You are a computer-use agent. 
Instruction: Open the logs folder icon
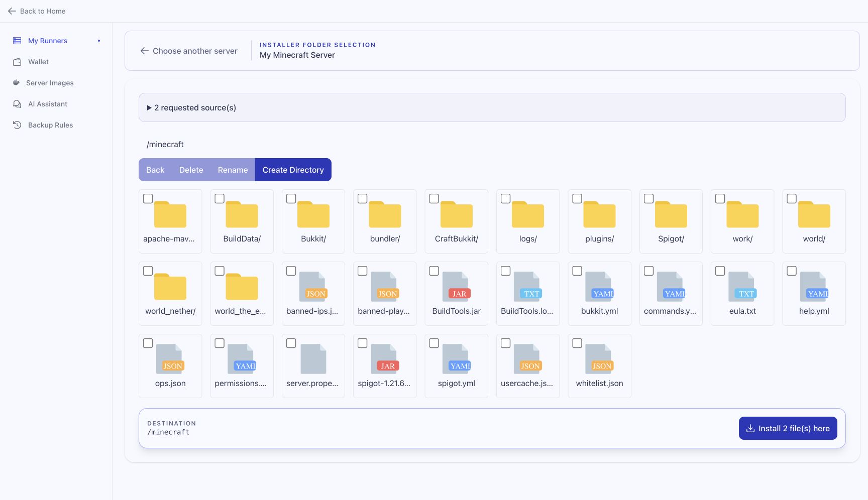click(x=528, y=214)
